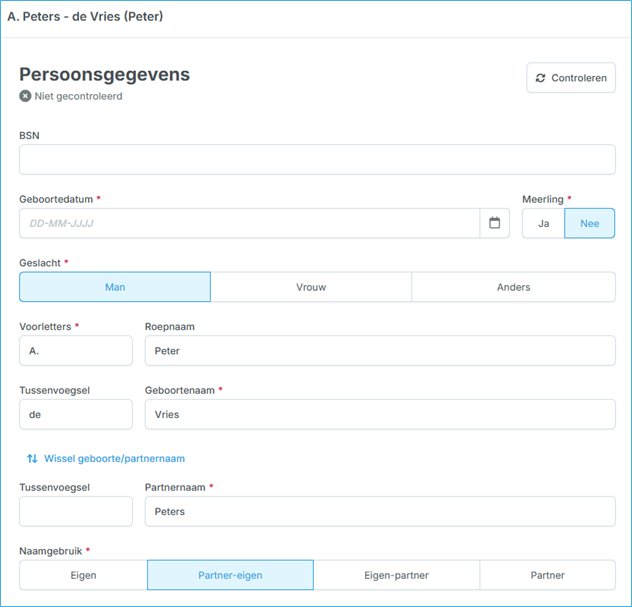Set Naamgebruik to Partner-eigen
This screenshot has width=632, height=607.
click(x=230, y=575)
